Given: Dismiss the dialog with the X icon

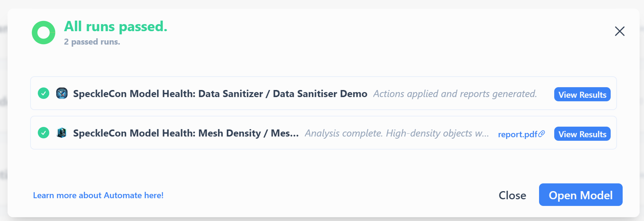Looking at the screenshot, I should tap(620, 31).
